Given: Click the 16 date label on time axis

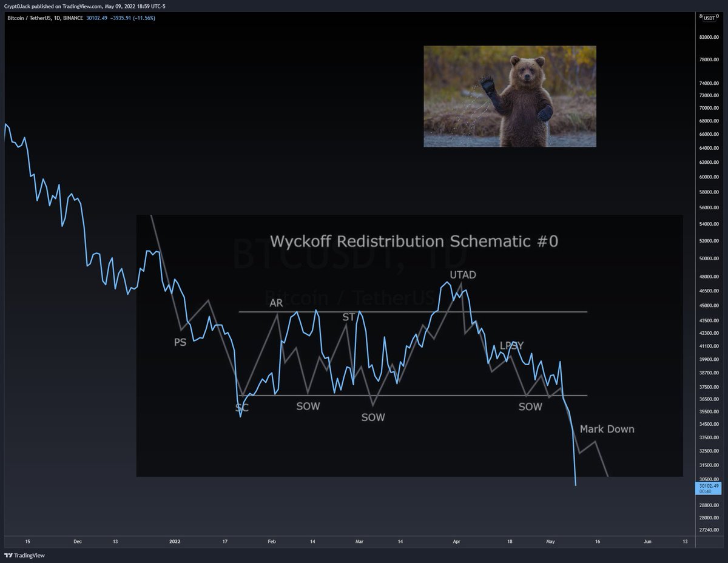Looking at the screenshot, I should click(x=597, y=541).
